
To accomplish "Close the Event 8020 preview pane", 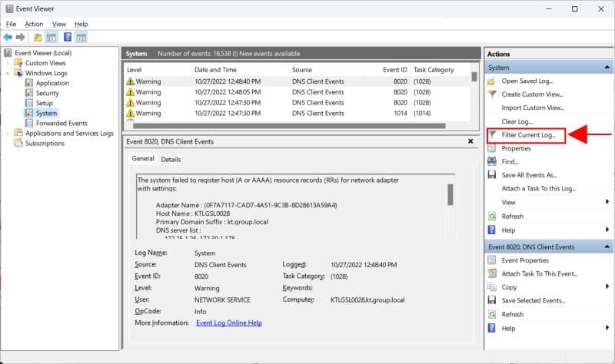I will point(470,141).
